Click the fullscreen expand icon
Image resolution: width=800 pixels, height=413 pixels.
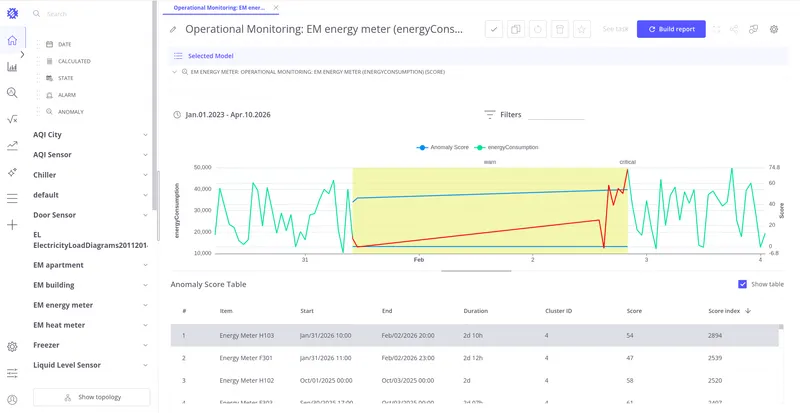pos(716,30)
